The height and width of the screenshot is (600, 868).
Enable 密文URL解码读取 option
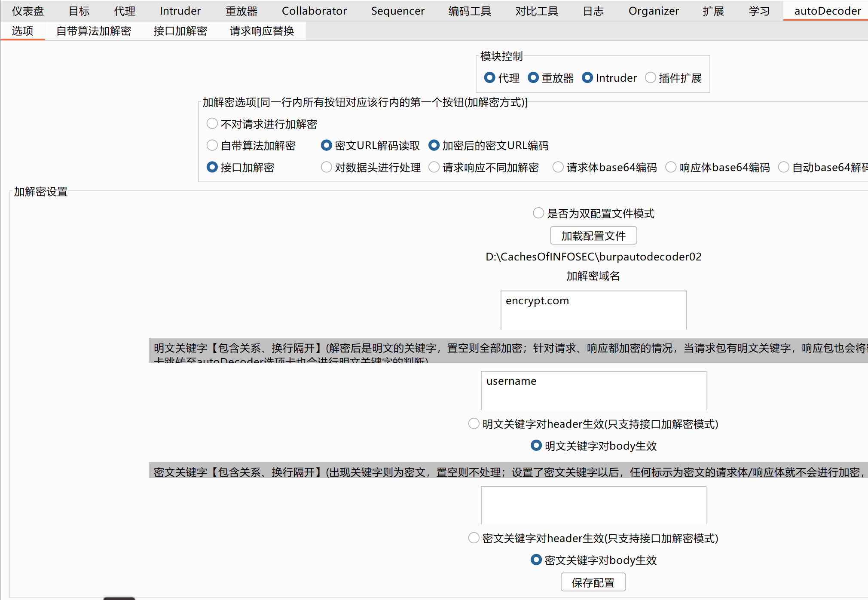tap(326, 145)
